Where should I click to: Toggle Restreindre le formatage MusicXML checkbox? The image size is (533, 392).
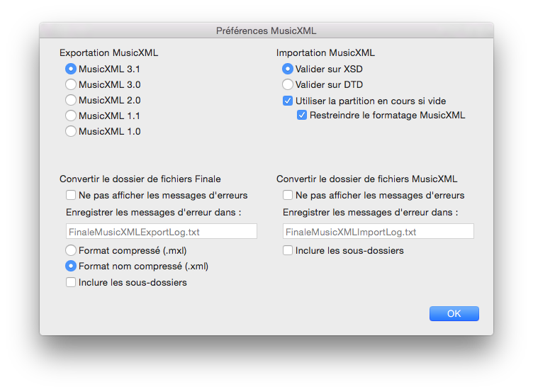pos(302,116)
